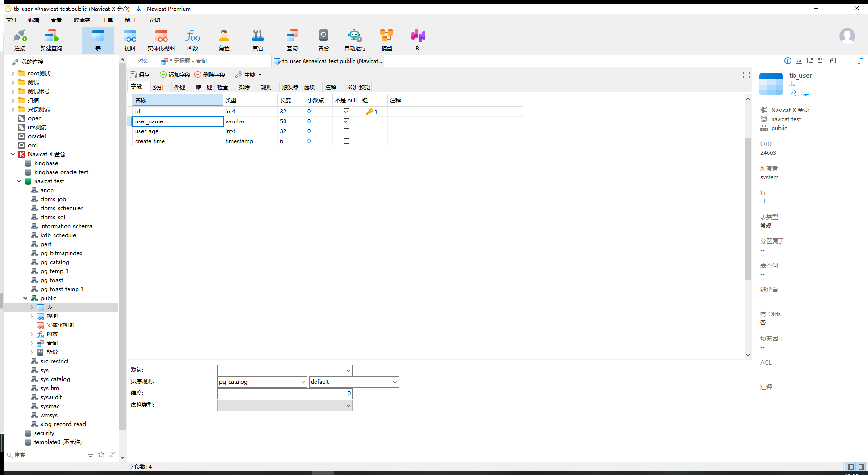Click the collapse icon beside the star
Image resolution: width=868 pixels, height=475 pixels.
click(x=112, y=455)
